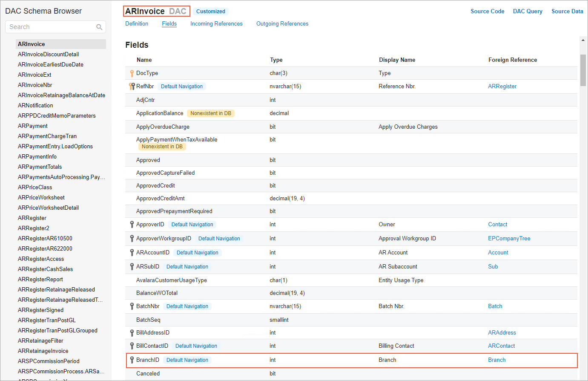Screen dimensions: 588x381
Task: Click the Customized badge next to ARInvoice
Action: tap(211, 12)
